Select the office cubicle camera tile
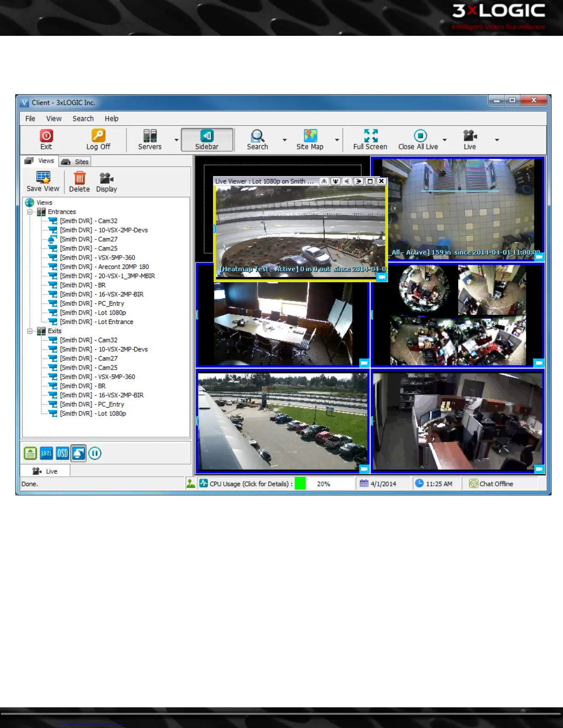The width and height of the screenshot is (563, 728). click(458, 421)
